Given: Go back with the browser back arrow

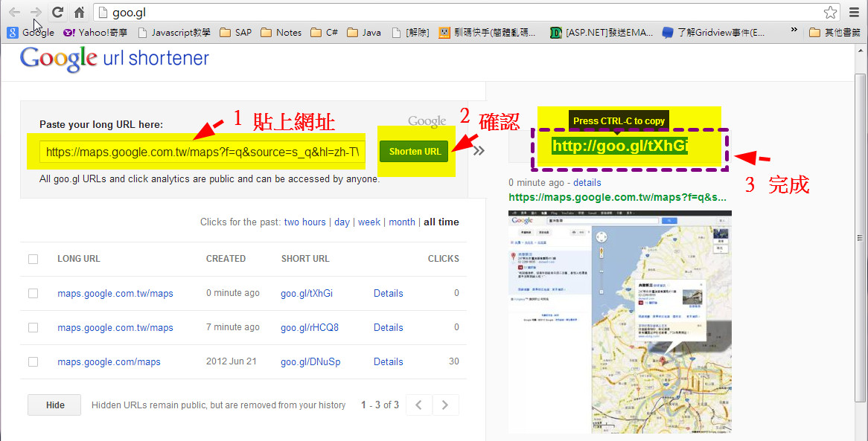Looking at the screenshot, I should tap(14, 12).
